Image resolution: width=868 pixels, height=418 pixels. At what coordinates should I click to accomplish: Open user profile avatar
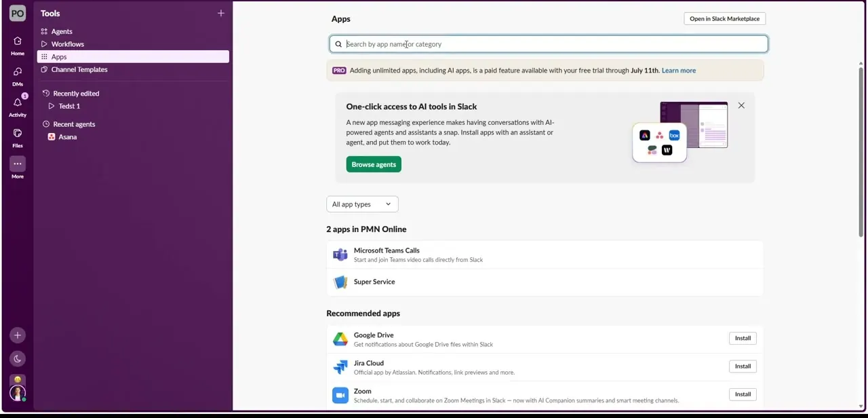tap(18, 393)
